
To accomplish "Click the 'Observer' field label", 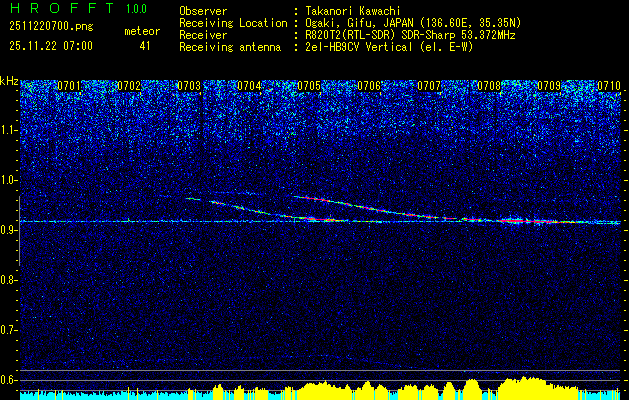I will 203,11.
